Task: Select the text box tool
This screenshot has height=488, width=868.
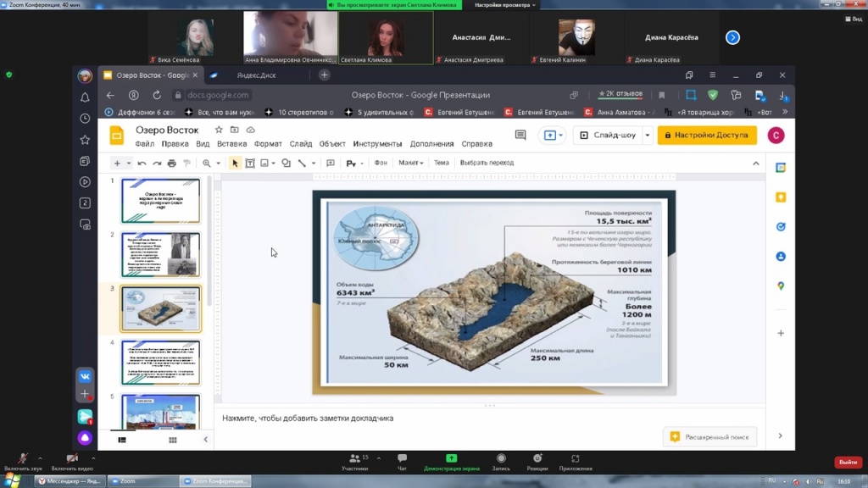Action: pyautogui.click(x=250, y=164)
